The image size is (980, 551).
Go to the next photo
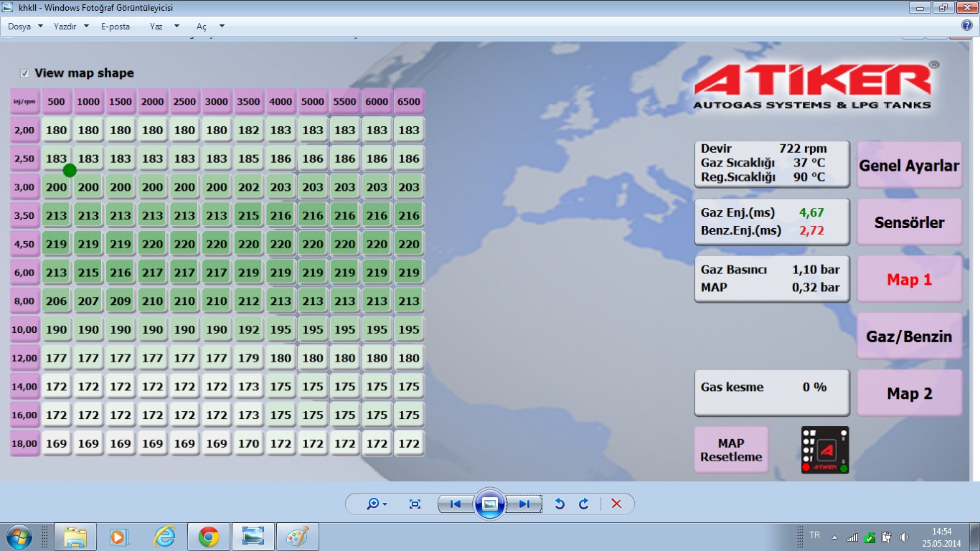click(524, 504)
